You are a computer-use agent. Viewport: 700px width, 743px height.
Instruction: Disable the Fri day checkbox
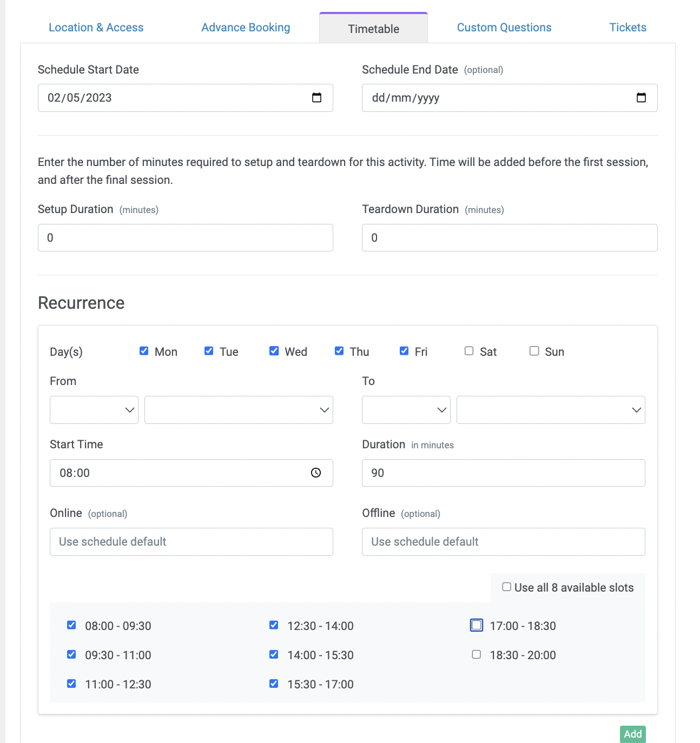404,351
